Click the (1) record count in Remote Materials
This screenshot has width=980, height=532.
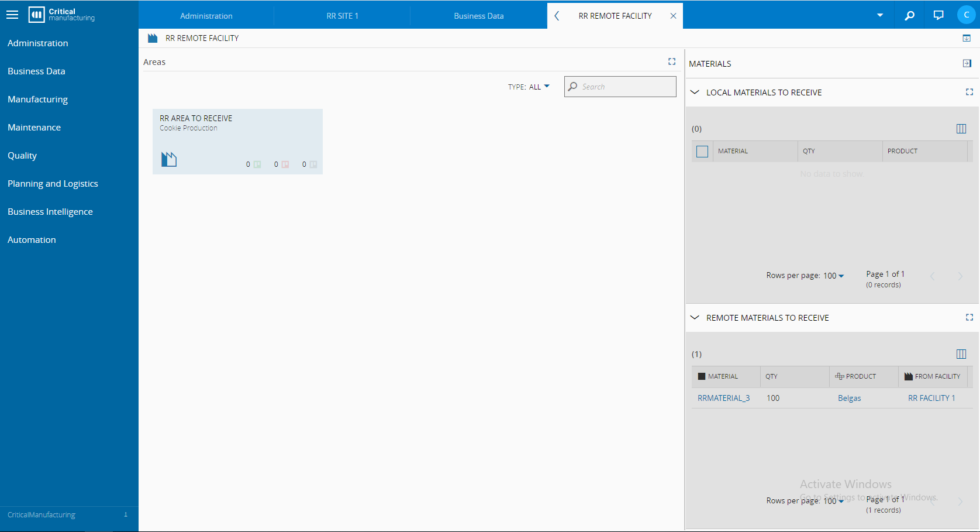coord(696,354)
